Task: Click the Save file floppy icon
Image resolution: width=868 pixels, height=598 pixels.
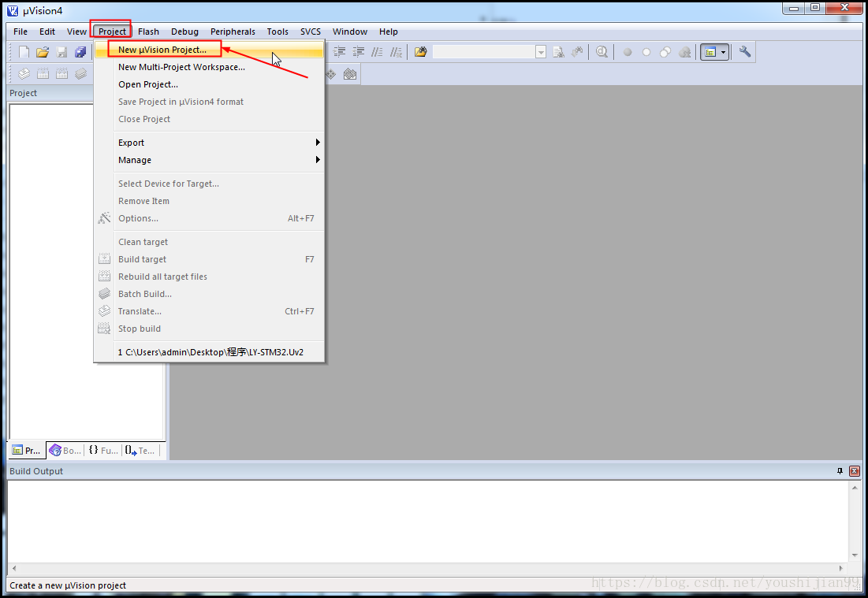Action: click(61, 52)
